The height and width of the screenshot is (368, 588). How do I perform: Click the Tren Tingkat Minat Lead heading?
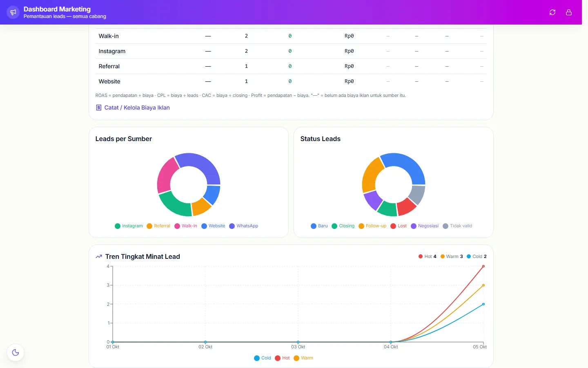pos(143,256)
